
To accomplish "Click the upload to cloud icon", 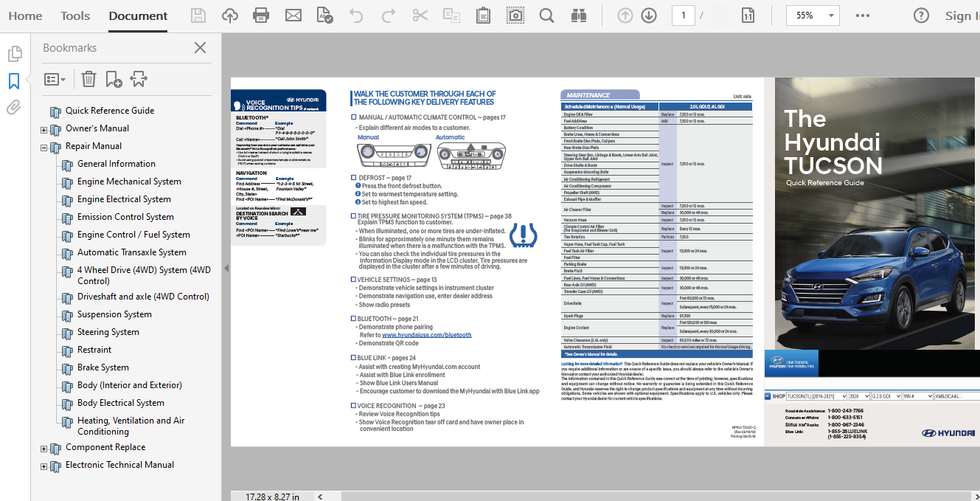I will (x=230, y=15).
